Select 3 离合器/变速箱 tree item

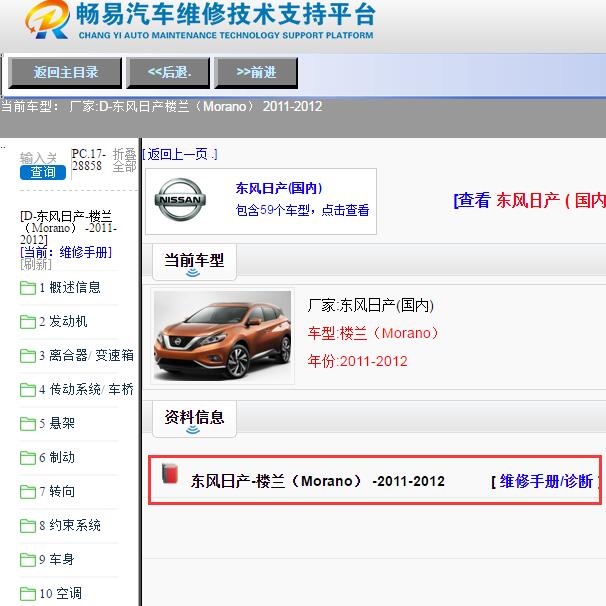click(86, 356)
